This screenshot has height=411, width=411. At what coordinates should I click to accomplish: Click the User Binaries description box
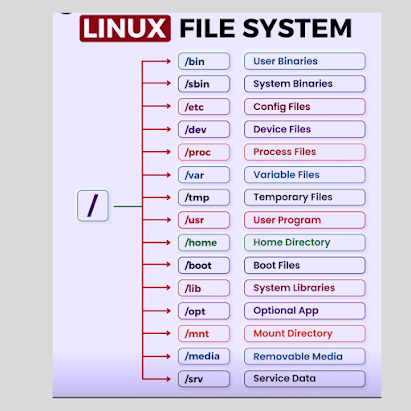coord(305,61)
